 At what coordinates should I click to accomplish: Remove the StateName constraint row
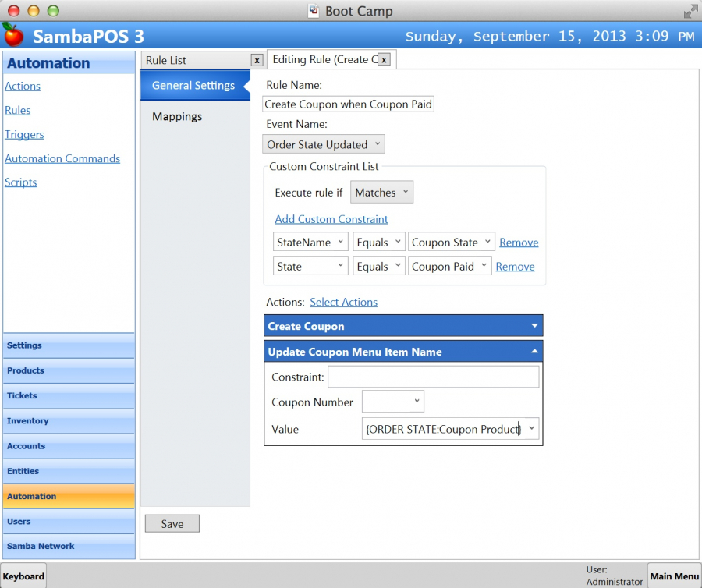point(519,243)
